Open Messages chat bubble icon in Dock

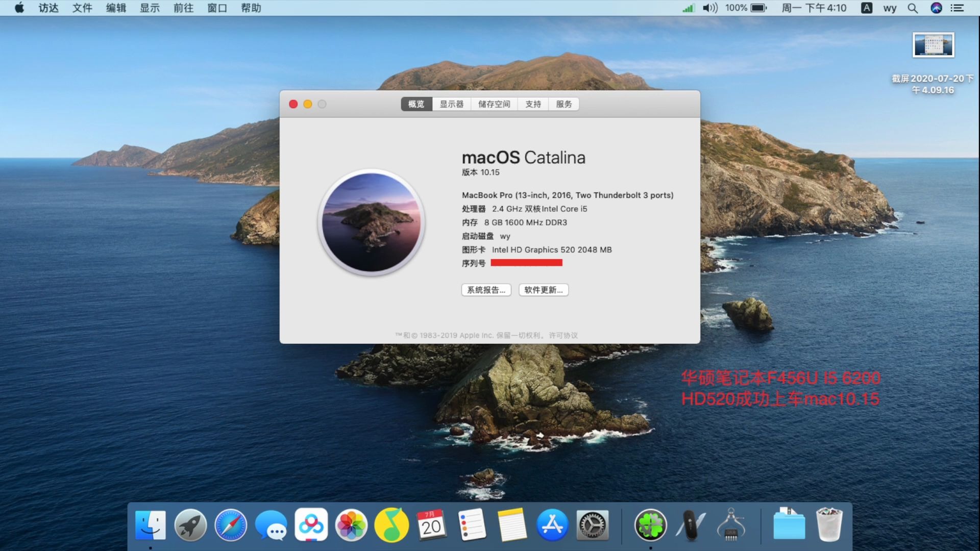(271, 525)
